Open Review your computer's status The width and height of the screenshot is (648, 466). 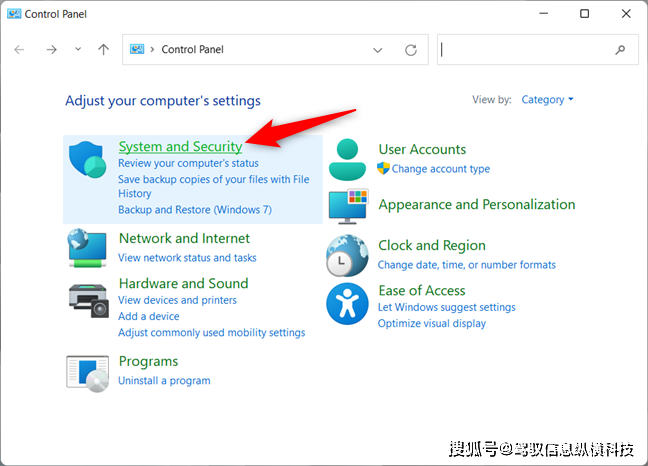click(x=188, y=163)
